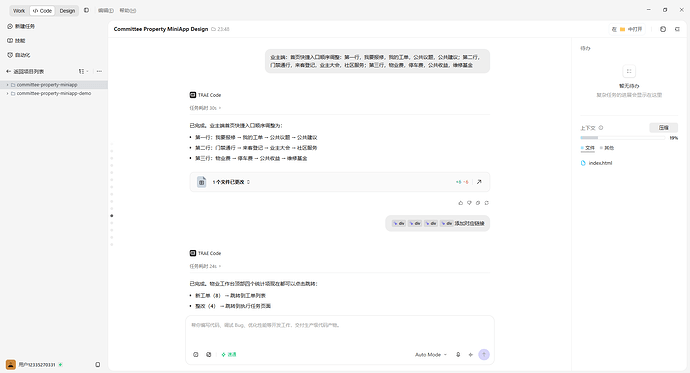The width and height of the screenshot is (690, 373).
Task: Expand the 任务耗时 24s task duration
Action: [205, 266]
